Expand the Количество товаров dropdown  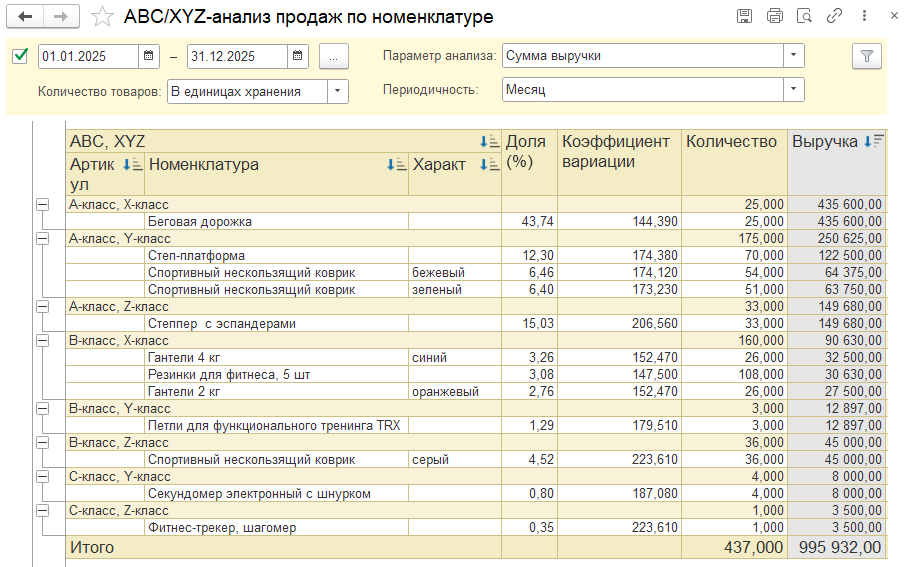[337, 92]
